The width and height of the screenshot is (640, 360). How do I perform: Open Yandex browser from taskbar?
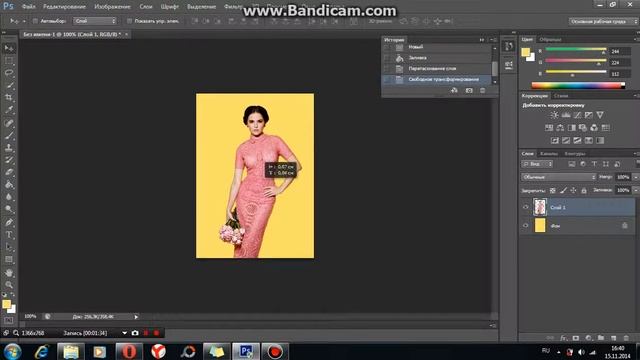click(x=158, y=351)
